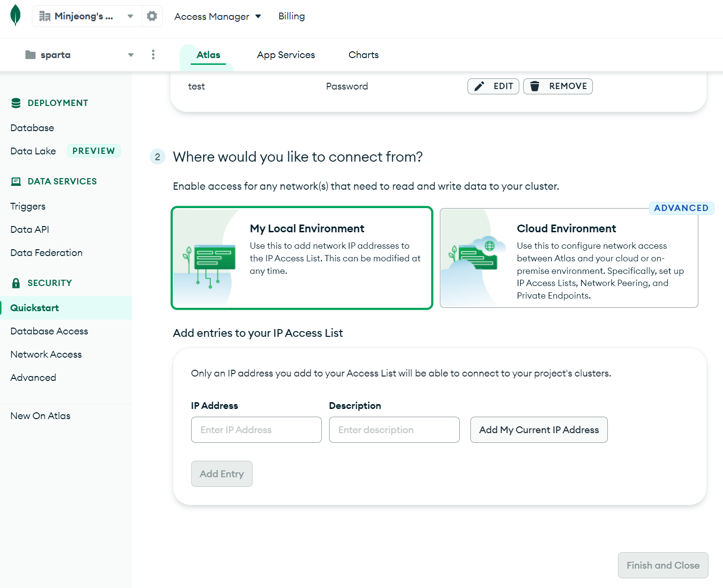Switch to the Charts tab
The width and height of the screenshot is (723, 588).
(x=363, y=55)
